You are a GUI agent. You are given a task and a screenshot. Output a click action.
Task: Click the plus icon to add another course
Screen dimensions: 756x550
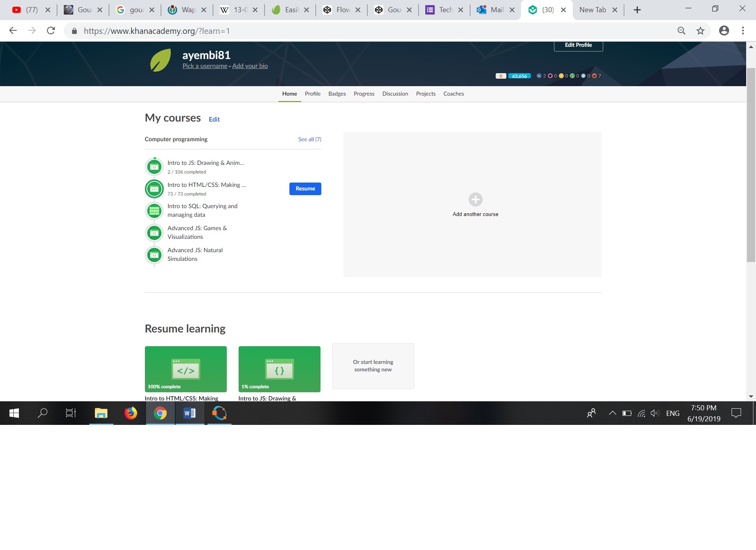475,199
